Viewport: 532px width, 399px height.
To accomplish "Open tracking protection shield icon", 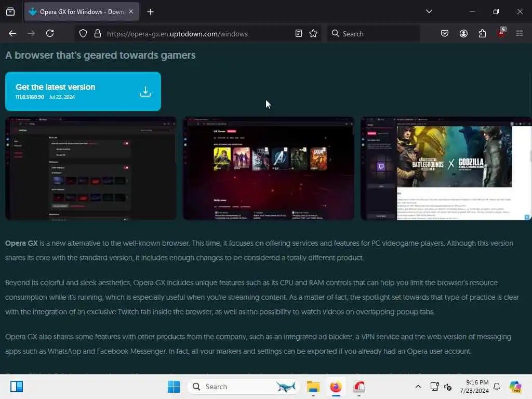I will (x=83, y=34).
